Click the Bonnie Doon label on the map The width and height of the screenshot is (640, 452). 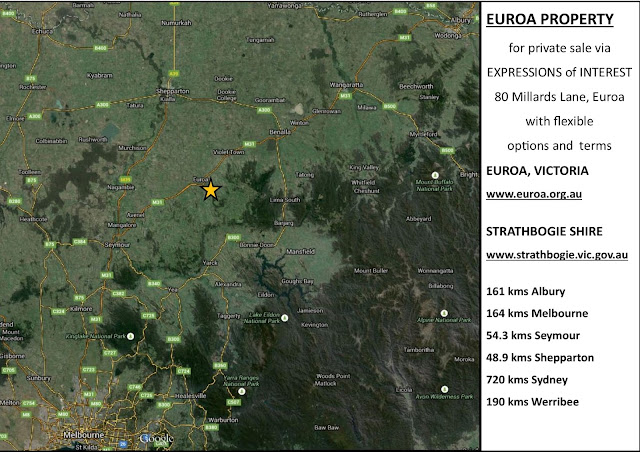point(256,245)
